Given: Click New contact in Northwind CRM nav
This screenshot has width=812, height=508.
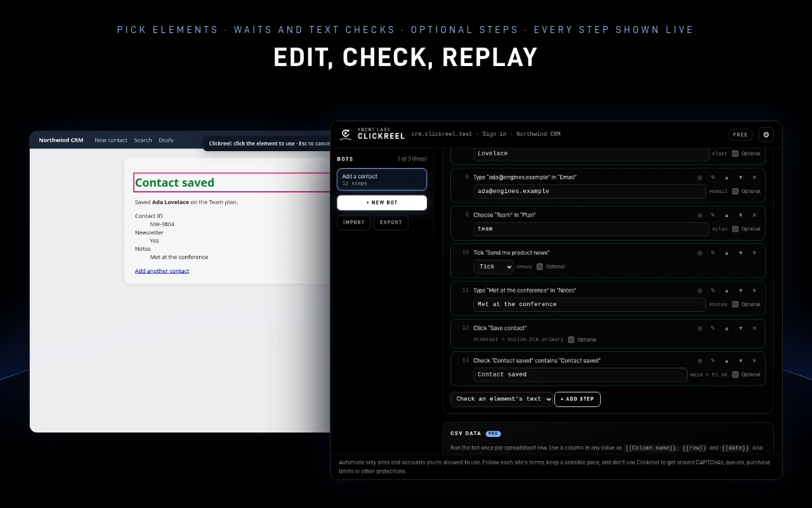Looking at the screenshot, I should click(x=111, y=140).
